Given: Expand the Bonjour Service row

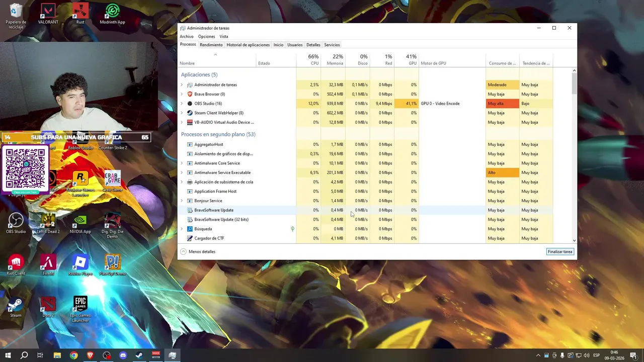Looking at the screenshot, I should point(182,201).
